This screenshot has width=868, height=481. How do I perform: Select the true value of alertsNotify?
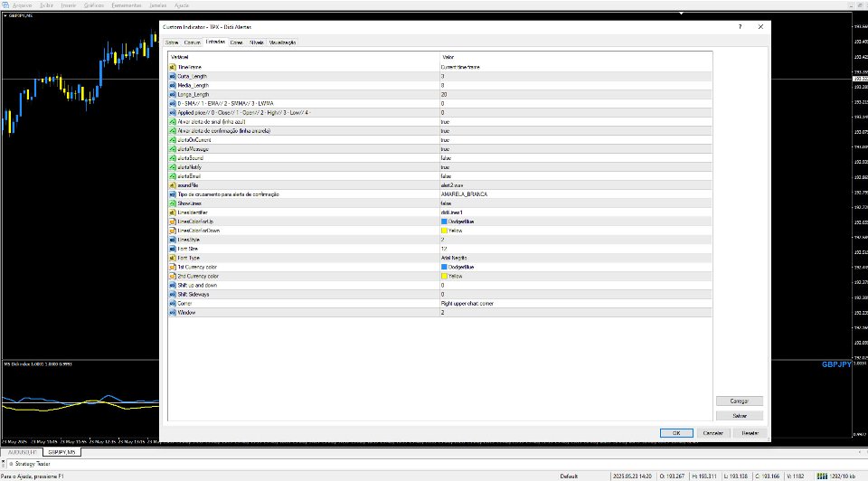tap(445, 167)
